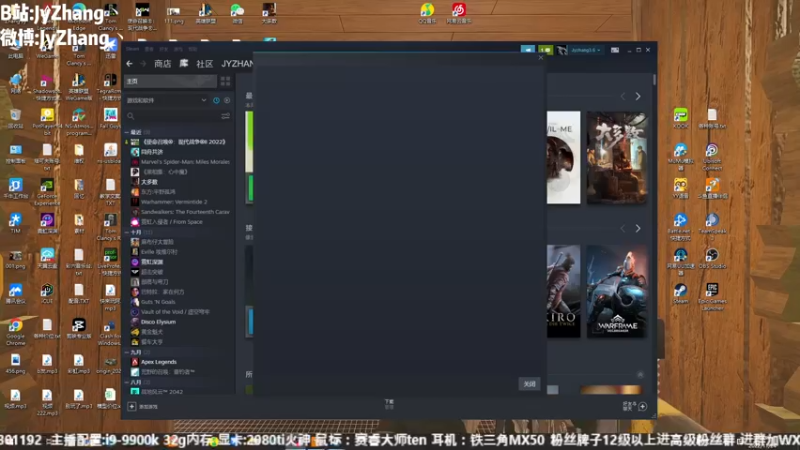Click the add game plus icon
The height and width of the screenshot is (450, 800).
tap(132, 407)
